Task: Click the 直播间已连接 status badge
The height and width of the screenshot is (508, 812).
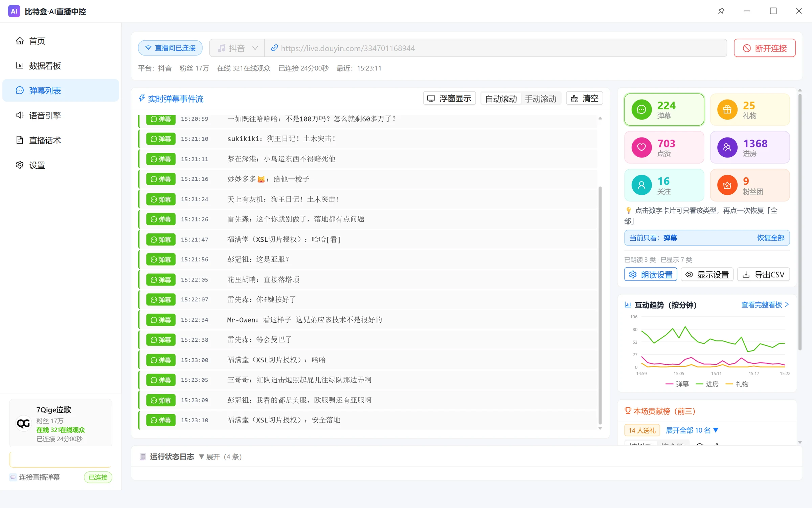Action: 170,48
